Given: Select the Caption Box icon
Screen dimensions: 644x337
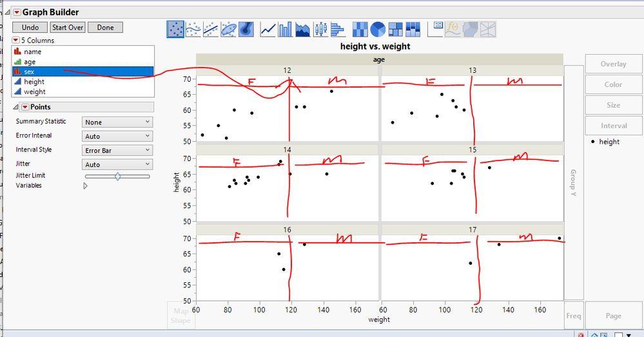Looking at the screenshot, I should tap(435, 30).
